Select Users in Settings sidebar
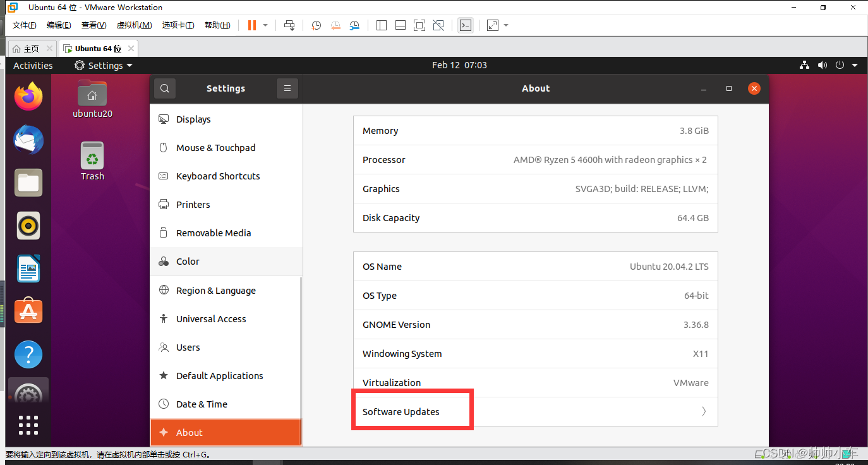 pyautogui.click(x=226, y=347)
